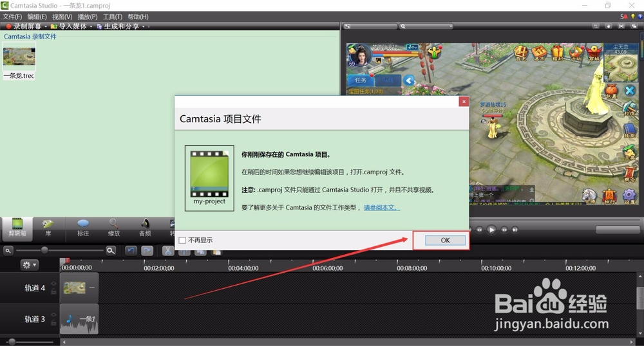Open the 标注 callouts tab

click(83, 228)
